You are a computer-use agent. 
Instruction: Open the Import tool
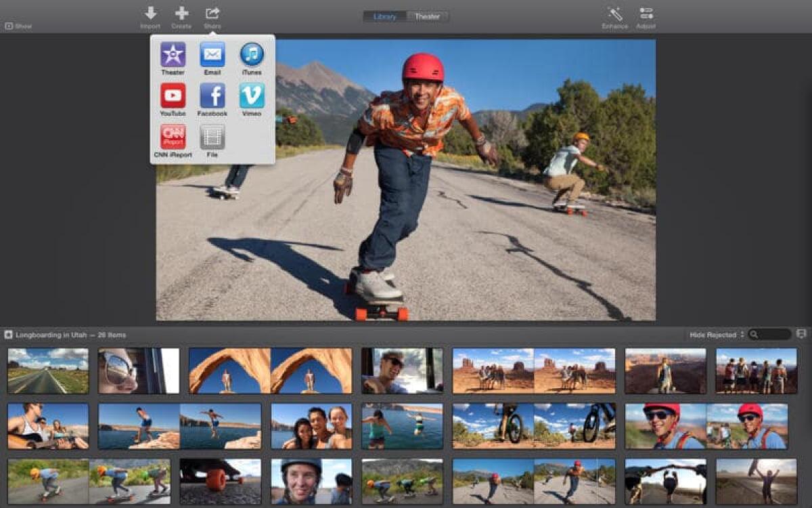tap(150, 15)
